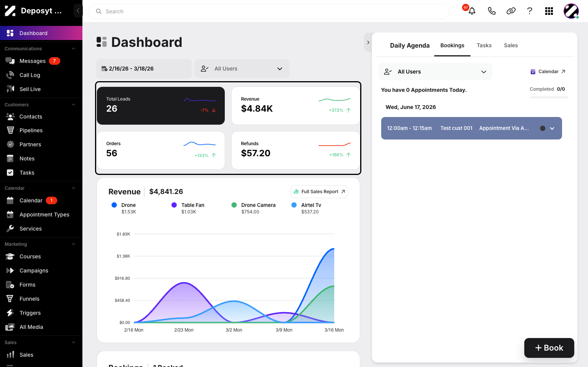Collapse the Marketing section
This screenshot has height=367, width=588.
(x=74, y=244)
